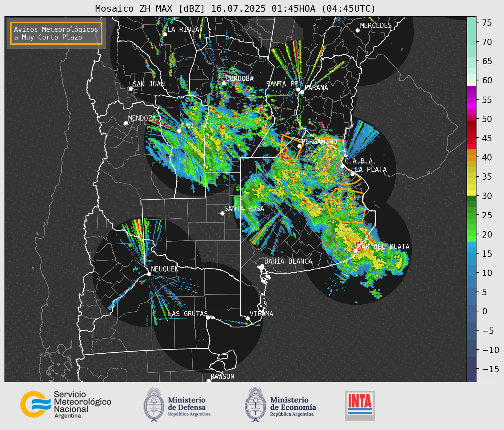This screenshot has height=430, width=504.
Task: Click the Ministerio de Defensa emblem
Action: pos(154,404)
